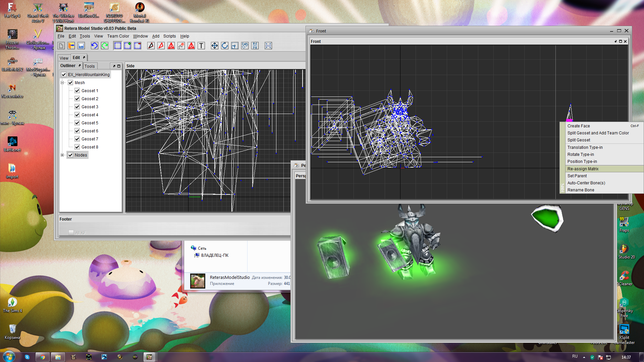Toggle the Nodes checkbox in outliner
This screenshot has width=644, height=362.
tap(70, 155)
